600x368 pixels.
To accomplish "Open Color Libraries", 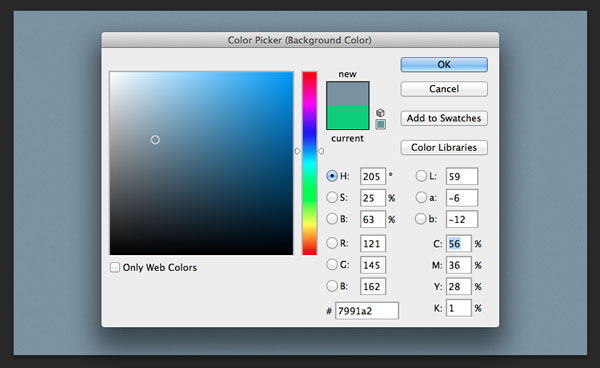I will 444,148.
